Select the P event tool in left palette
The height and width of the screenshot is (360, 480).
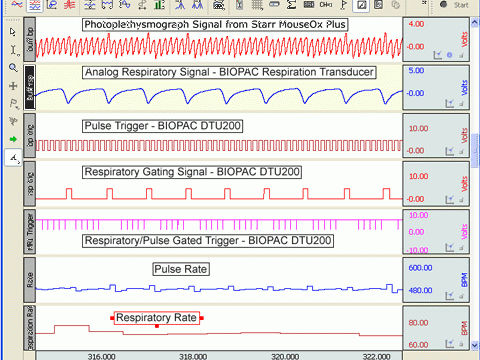coord(14,104)
